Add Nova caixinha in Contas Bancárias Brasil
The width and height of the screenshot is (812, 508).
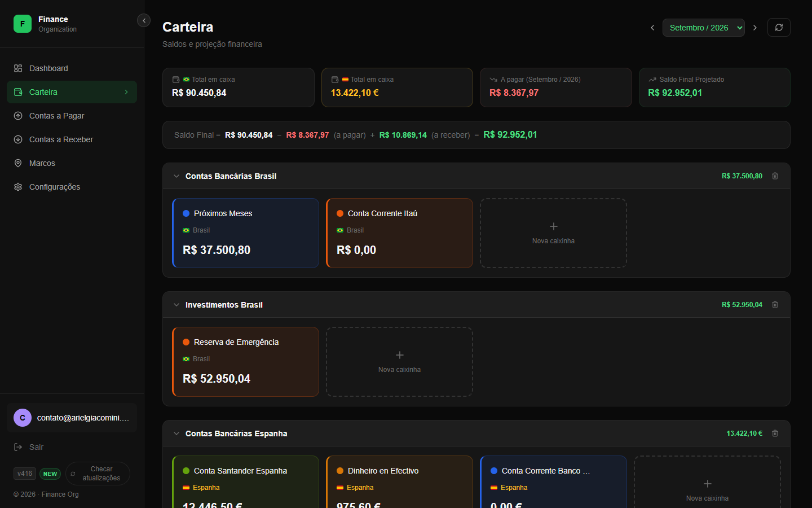click(553, 233)
